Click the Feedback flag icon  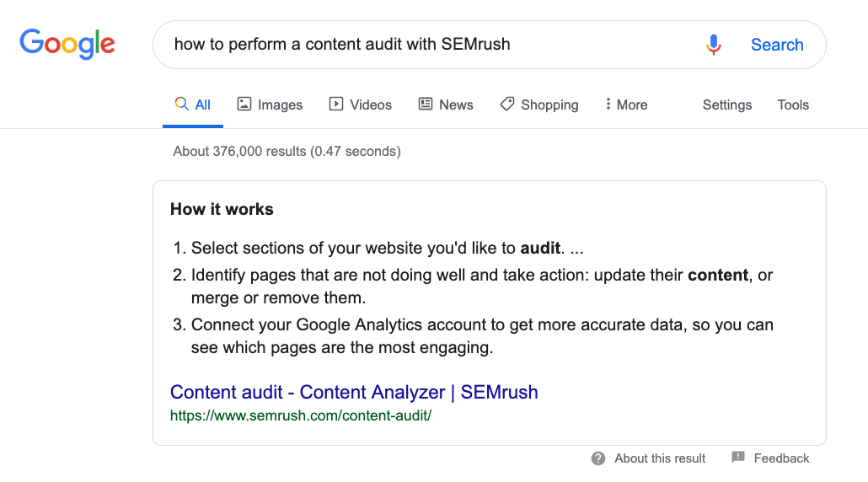738,458
